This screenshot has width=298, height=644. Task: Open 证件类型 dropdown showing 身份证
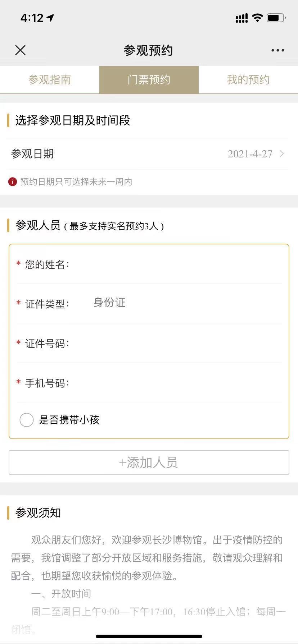tap(109, 303)
